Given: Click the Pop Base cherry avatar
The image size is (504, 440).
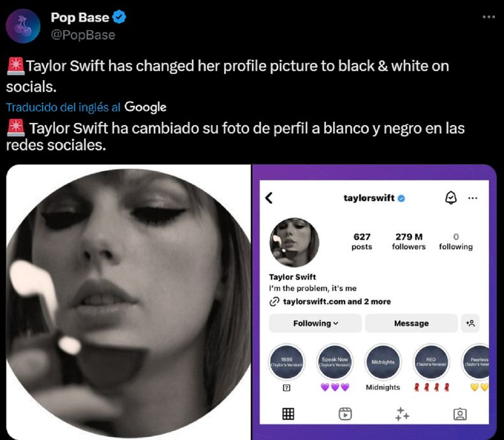Looking at the screenshot, I should click(x=23, y=26).
